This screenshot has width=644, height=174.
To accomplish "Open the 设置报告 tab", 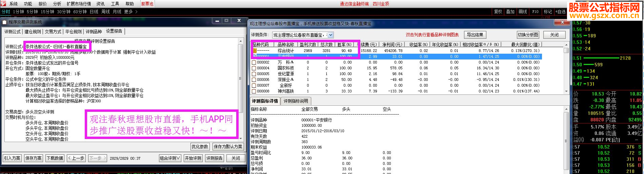I will click(x=114, y=31).
